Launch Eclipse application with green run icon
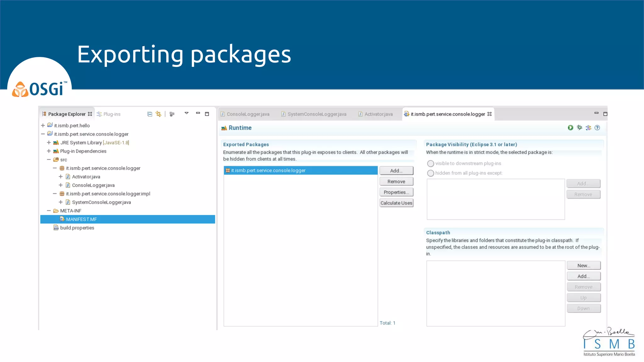 [x=570, y=128]
